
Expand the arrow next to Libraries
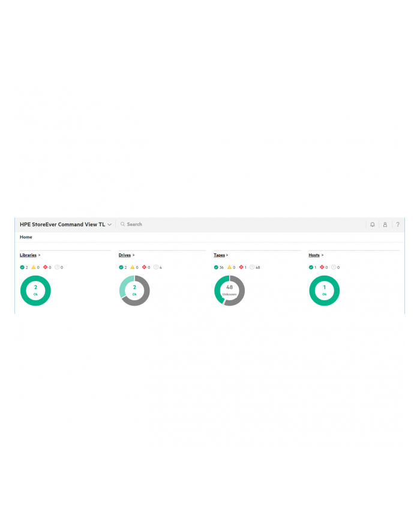click(40, 255)
